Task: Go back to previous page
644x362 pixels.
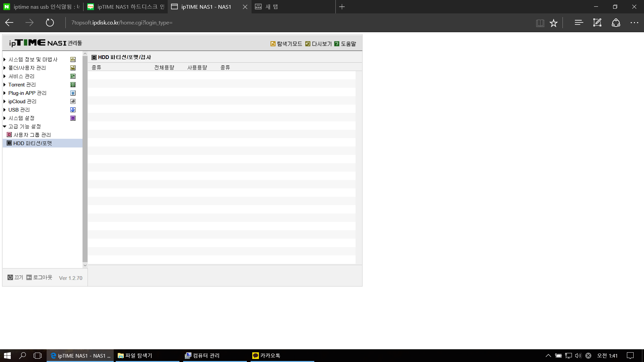Action: (x=9, y=23)
